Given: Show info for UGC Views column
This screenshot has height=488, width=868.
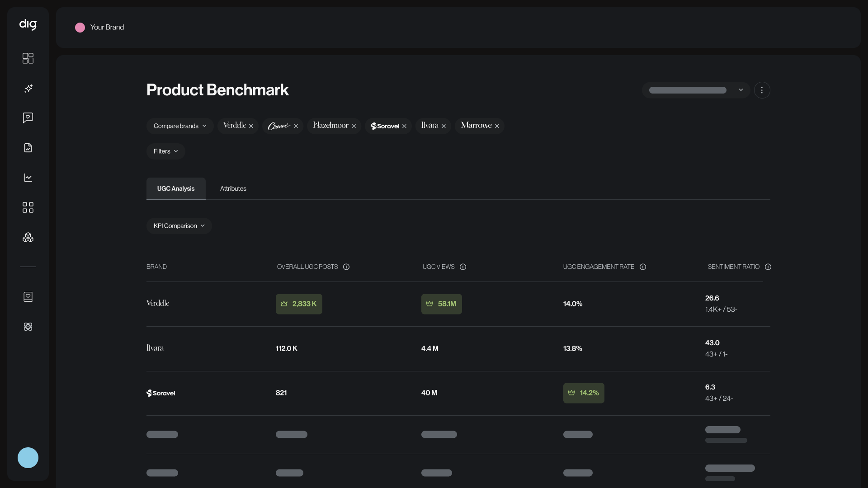Looking at the screenshot, I should pyautogui.click(x=463, y=267).
